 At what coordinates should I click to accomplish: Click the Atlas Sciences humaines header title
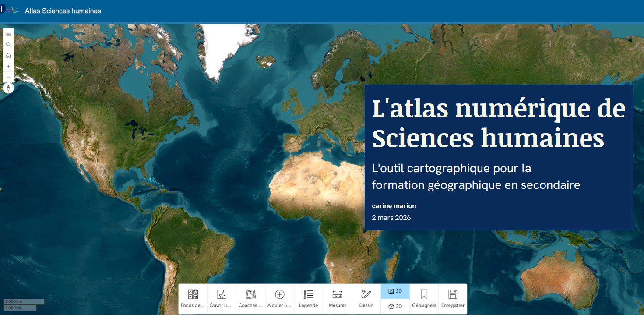pos(63,11)
